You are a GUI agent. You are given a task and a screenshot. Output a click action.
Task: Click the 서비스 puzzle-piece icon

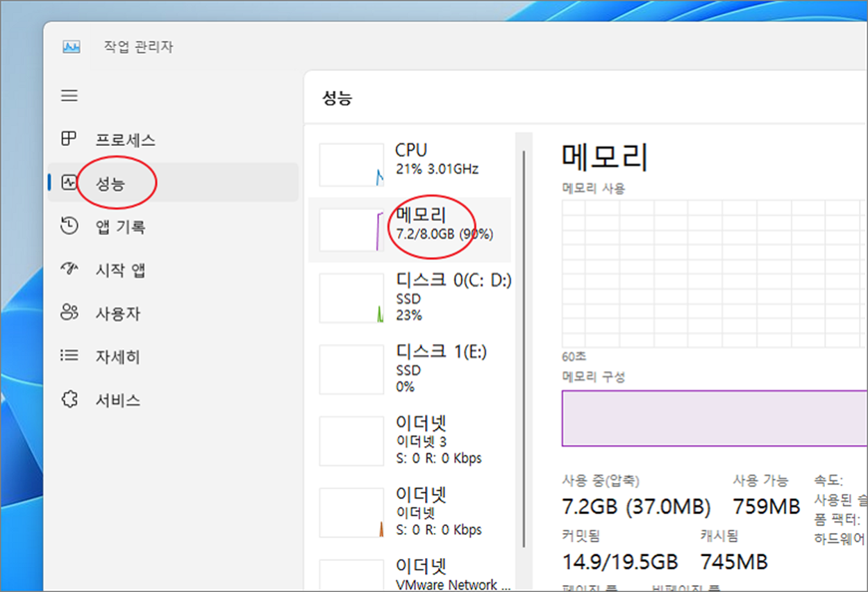[69, 400]
